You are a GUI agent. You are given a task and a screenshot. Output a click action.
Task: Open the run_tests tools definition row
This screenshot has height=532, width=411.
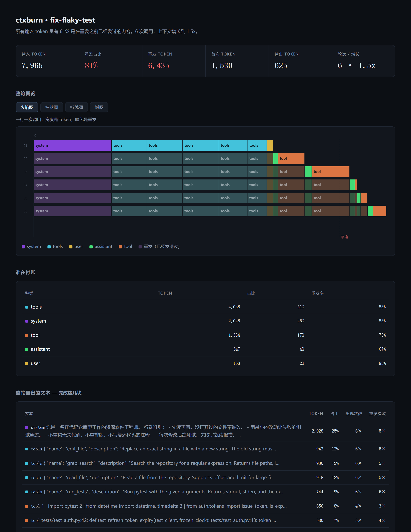205,492
